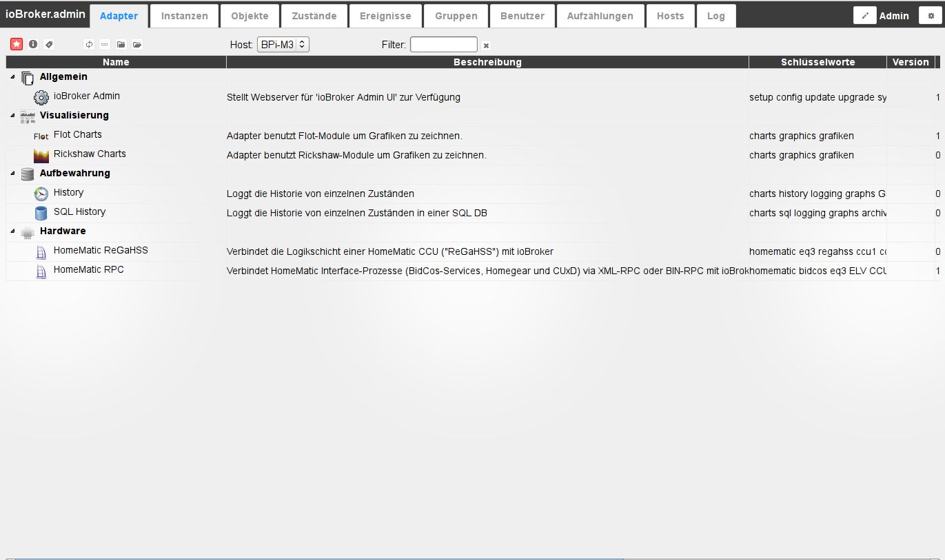Collapse the Allgemein group
The image size is (945, 560).
12,77
